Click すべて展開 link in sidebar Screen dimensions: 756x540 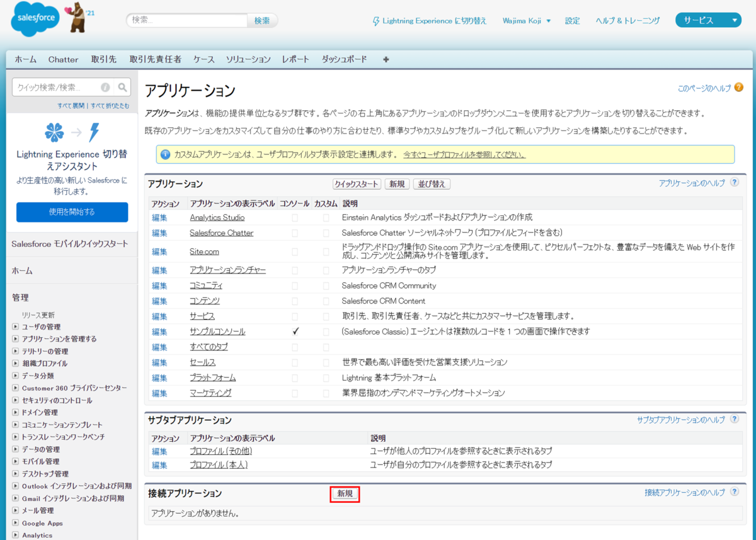click(x=71, y=105)
